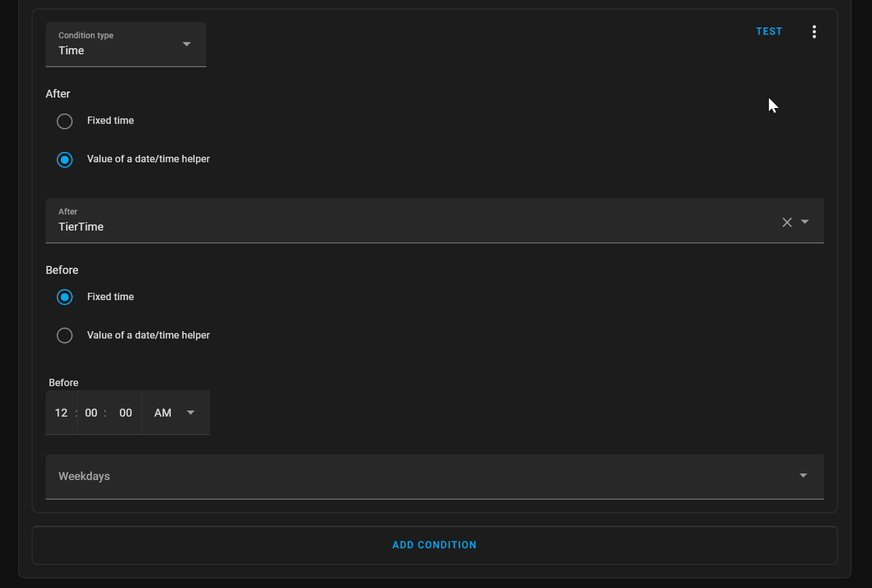872x588 pixels.
Task: Clear the TierTime selection with the X icon
Action: (787, 222)
